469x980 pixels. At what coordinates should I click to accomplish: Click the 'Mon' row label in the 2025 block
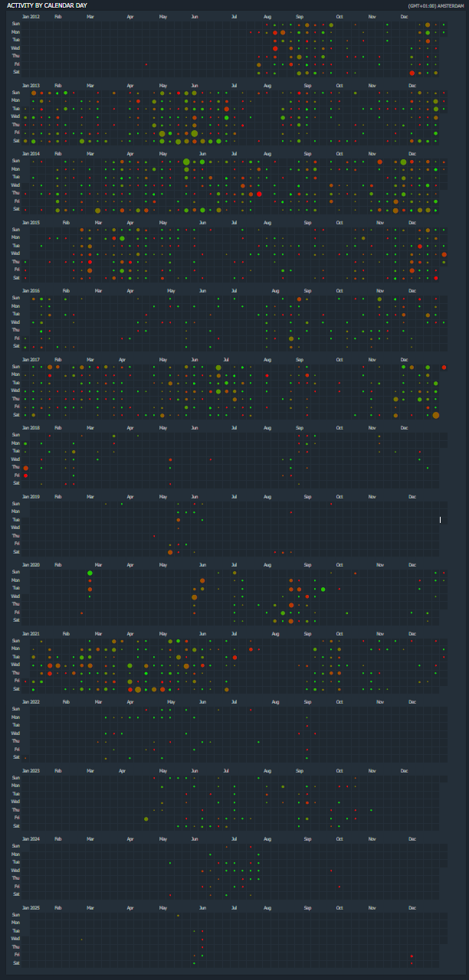click(x=15, y=923)
